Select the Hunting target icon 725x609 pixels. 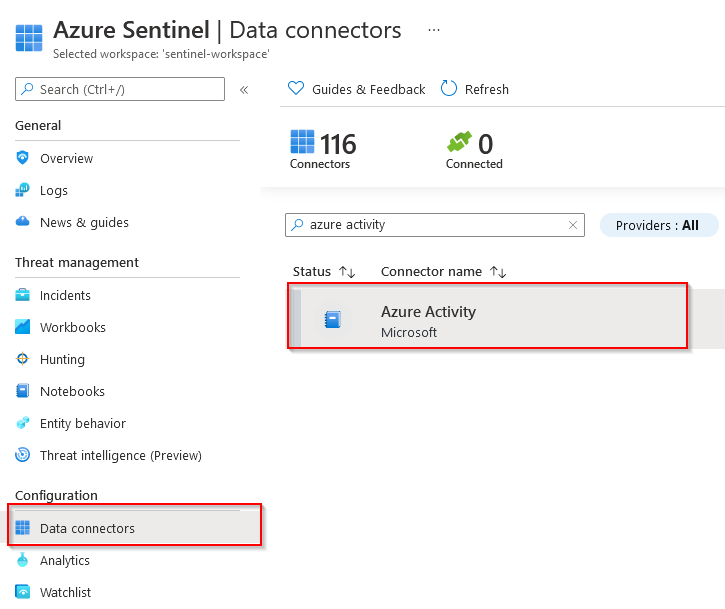[22, 359]
